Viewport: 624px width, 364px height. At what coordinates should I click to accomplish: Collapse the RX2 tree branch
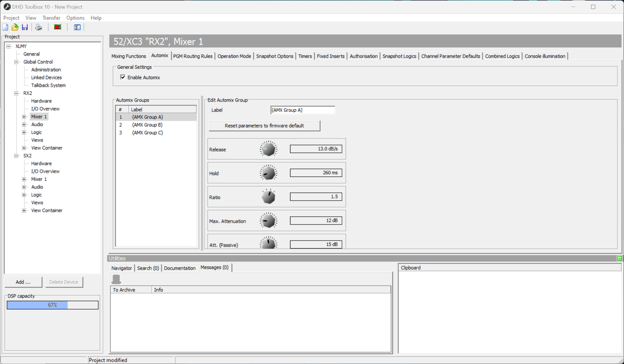coord(16,93)
